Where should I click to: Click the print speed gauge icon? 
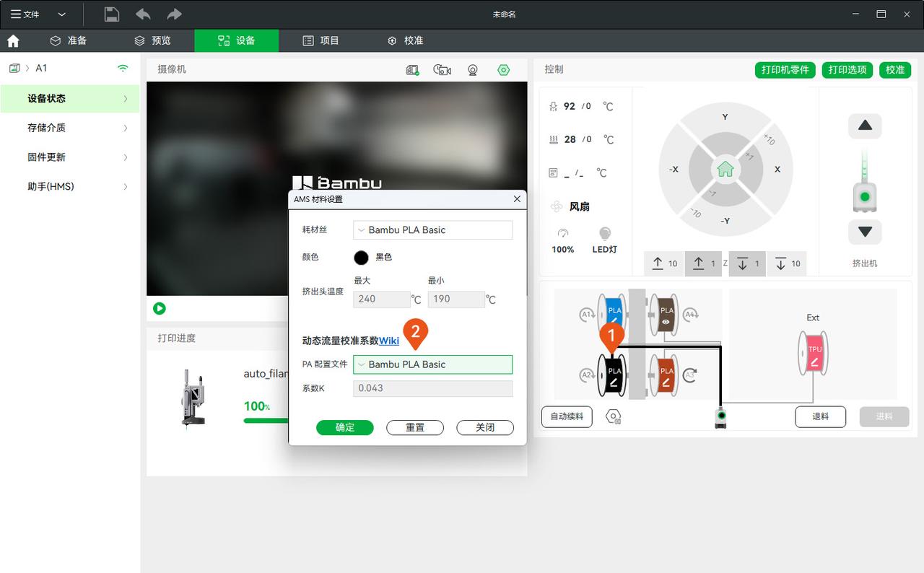(x=563, y=233)
